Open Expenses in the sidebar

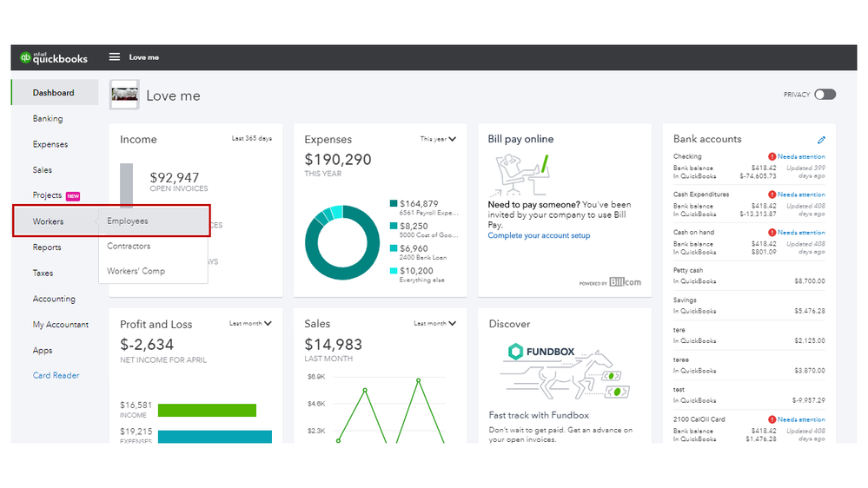[50, 144]
